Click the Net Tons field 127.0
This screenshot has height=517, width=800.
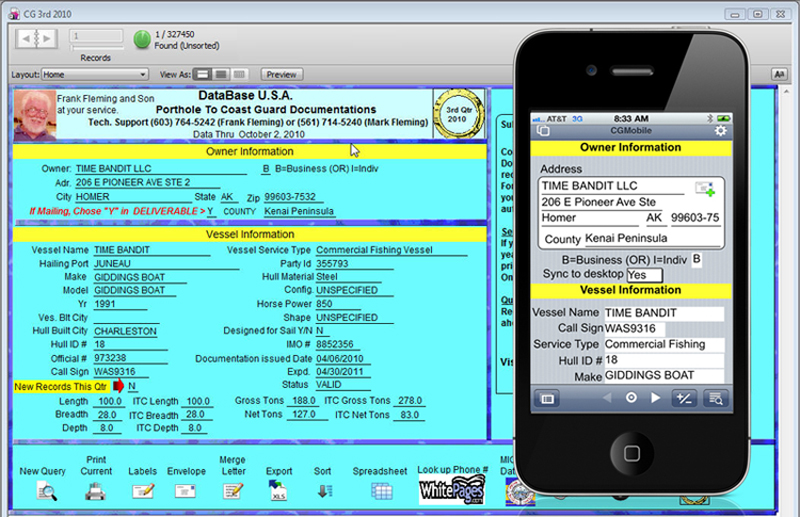pyautogui.click(x=307, y=414)
